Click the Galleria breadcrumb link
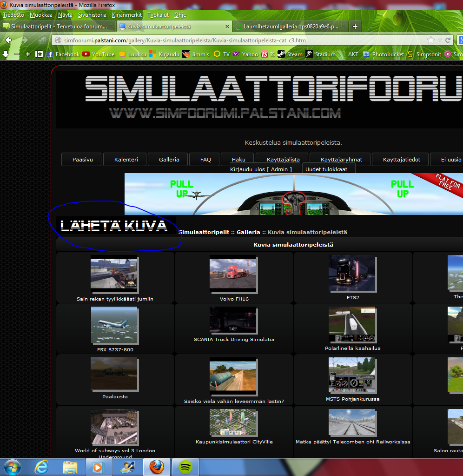 click(x=248, y=232)
